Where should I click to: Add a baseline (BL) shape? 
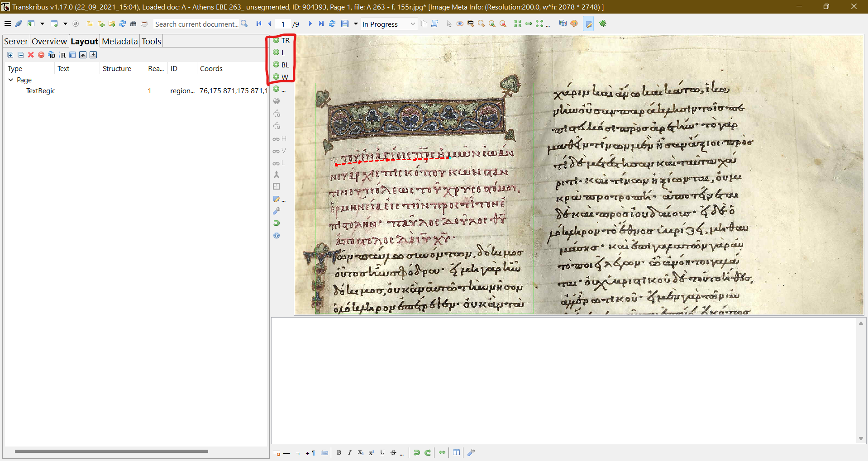tap(281, 65)
